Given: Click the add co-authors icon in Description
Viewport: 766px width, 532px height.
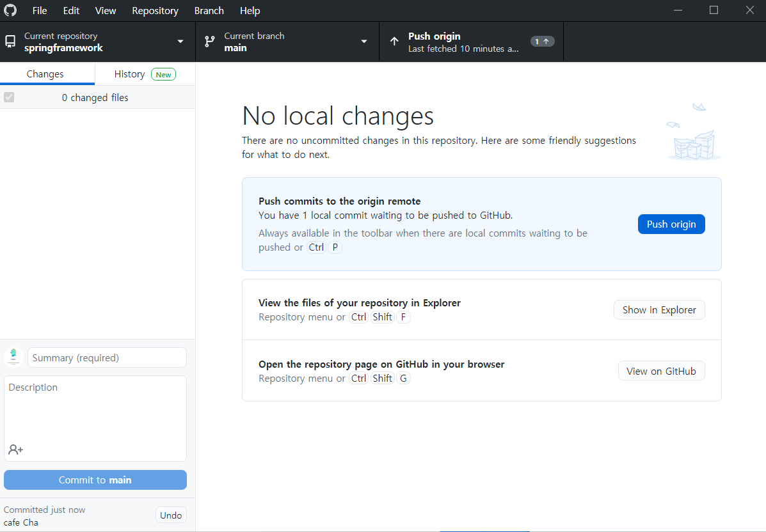Looking at the screenshot, I should (x=15, y=450).
